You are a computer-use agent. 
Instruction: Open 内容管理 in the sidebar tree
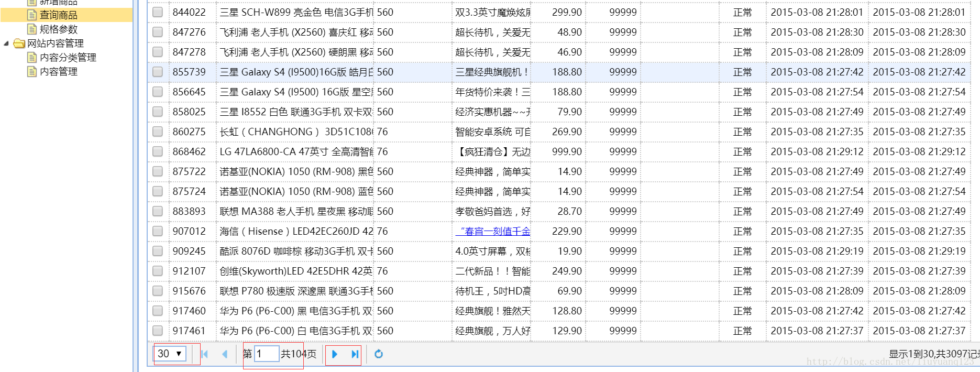pos(59,71)
